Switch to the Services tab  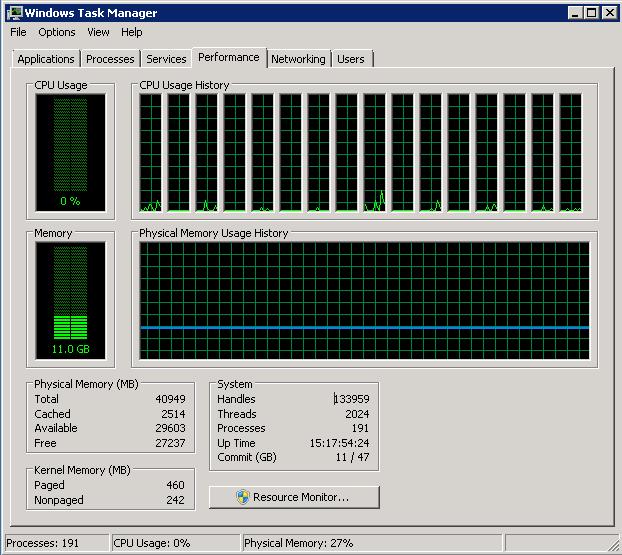click(x=166, y=59)
